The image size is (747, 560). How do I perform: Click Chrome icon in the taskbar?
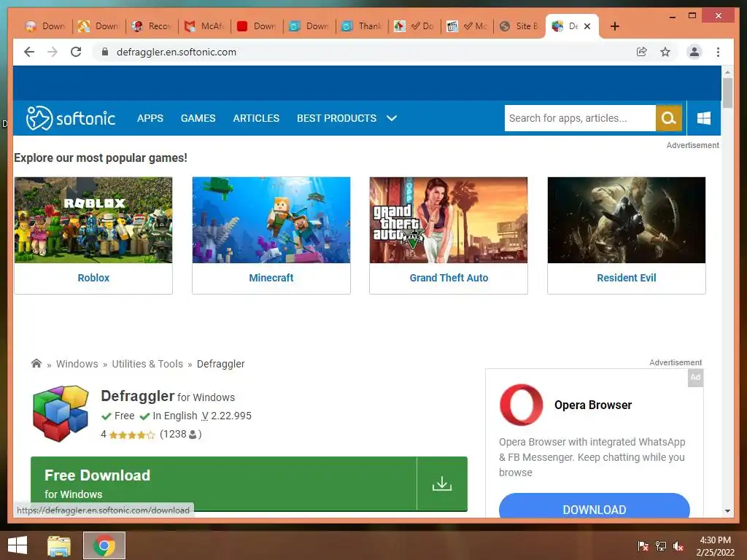[x=104, y=545]
